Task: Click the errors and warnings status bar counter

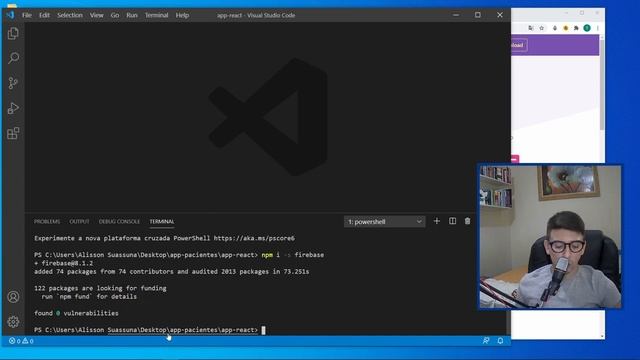Action: [21, 341]
